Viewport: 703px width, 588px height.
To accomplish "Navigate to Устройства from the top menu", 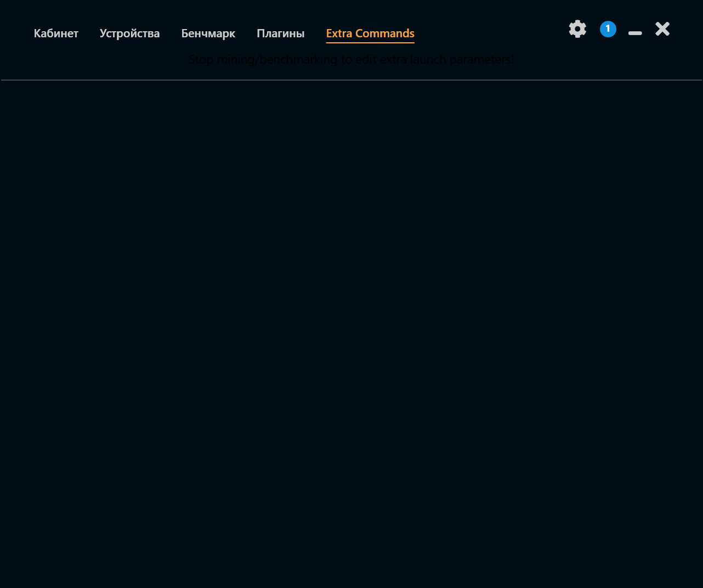I will pyautogui.click(x=129, y=33).
